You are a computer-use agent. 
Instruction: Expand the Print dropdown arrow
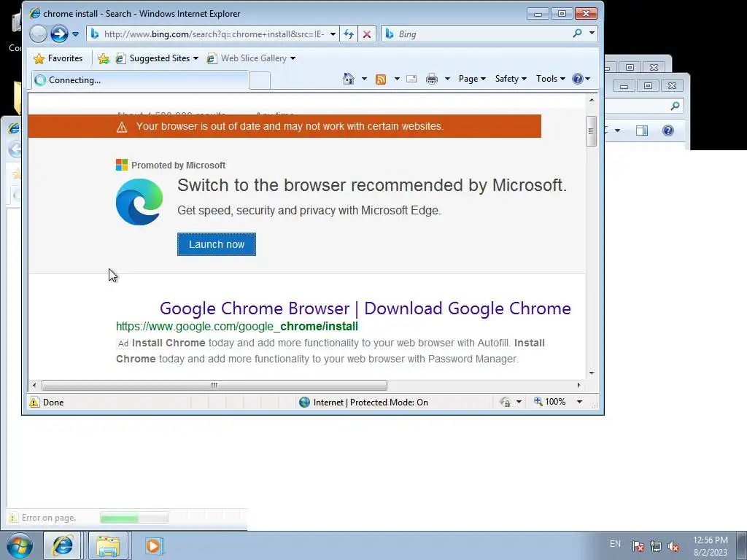(x=447, y=79)
